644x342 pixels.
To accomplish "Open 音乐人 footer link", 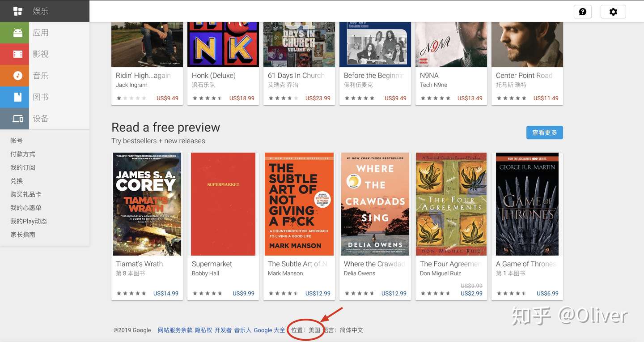I will point(243,330).
